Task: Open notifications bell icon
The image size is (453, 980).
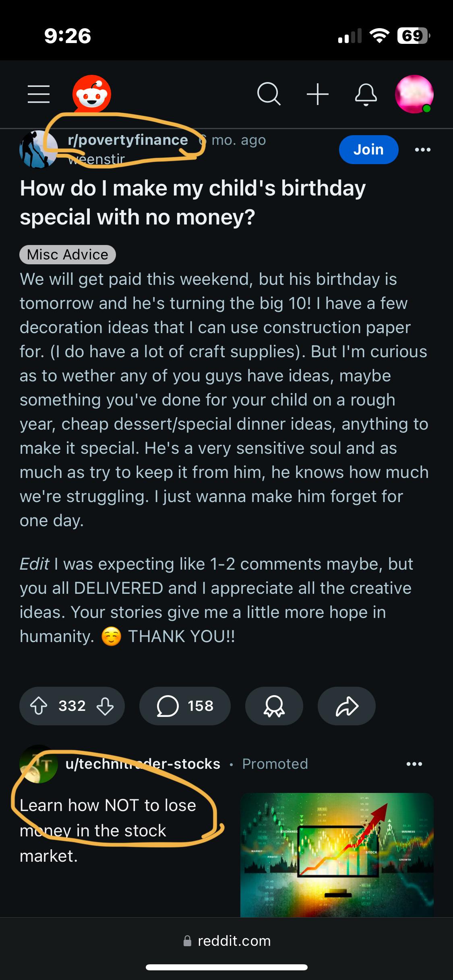Action: [366, 95]
